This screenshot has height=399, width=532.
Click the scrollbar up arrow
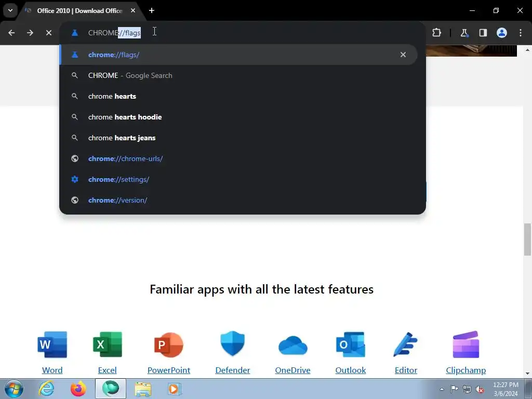(x=527, y=50)
